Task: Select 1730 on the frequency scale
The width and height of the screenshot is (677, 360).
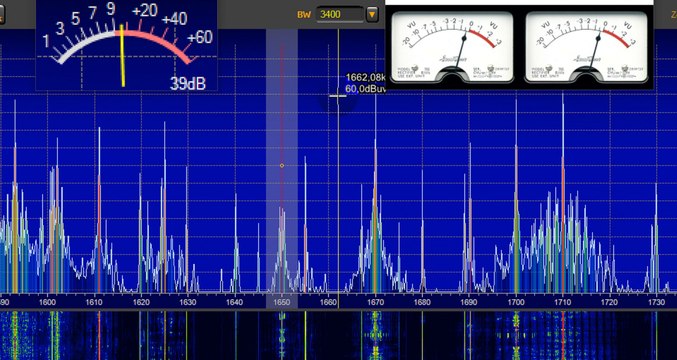Action: (657, 302)
